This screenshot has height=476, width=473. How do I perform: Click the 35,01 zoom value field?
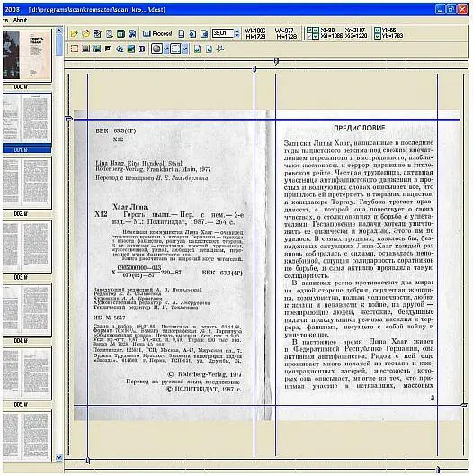pos(223,33)
